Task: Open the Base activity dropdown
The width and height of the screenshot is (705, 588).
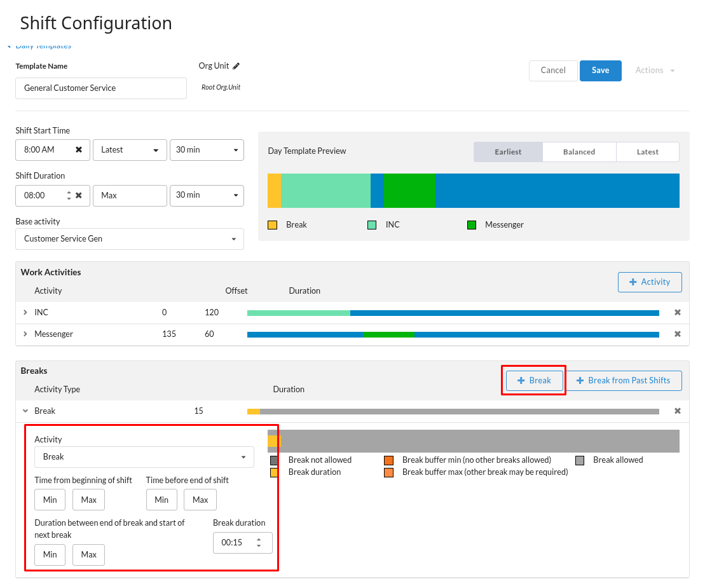Action: (x=130, y=239)
